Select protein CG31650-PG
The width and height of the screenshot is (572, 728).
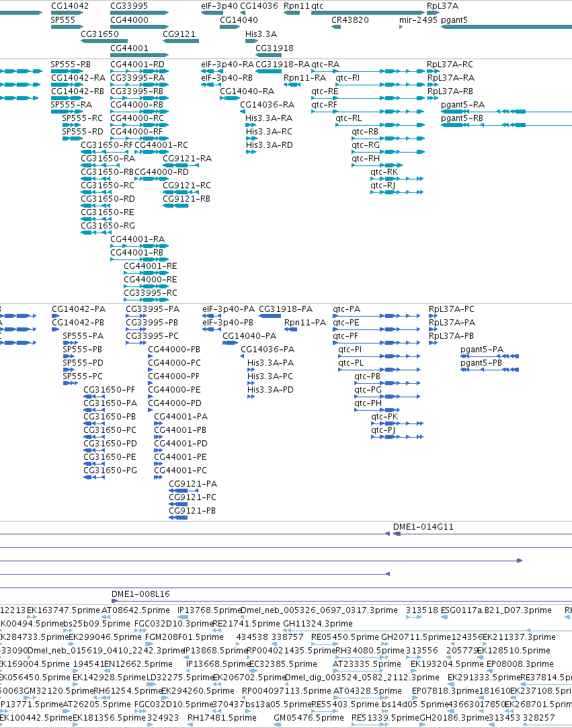(x=94, y=477)
